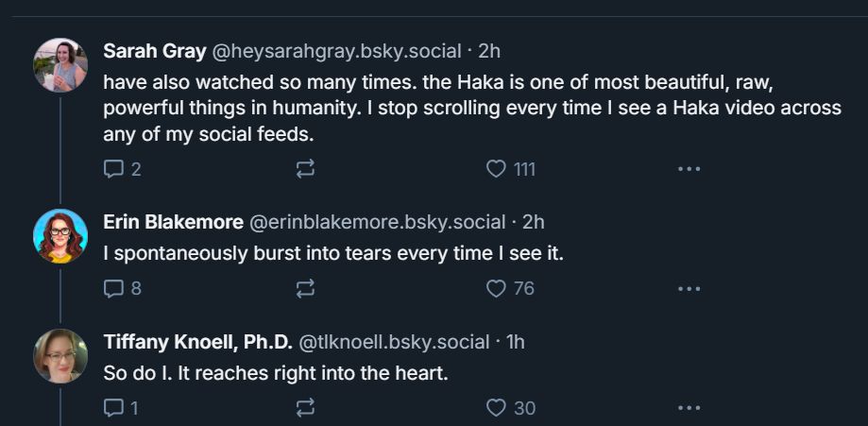Screen dimensions: 868x426
Task: Click Tiffany Knoell's profile picture
Action: (x=60, y=356)
